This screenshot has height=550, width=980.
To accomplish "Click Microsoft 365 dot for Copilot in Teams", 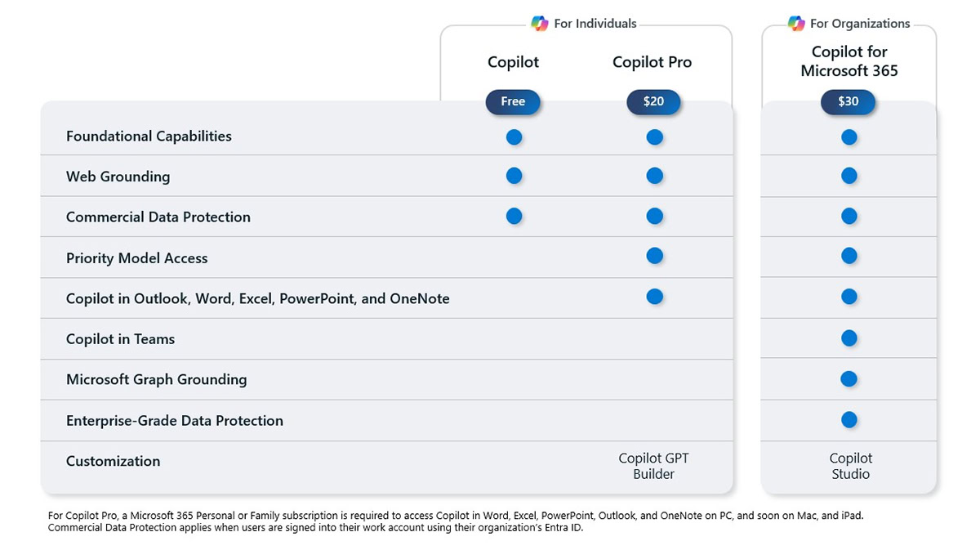I will pyautogui.click(x=849, y=338).
